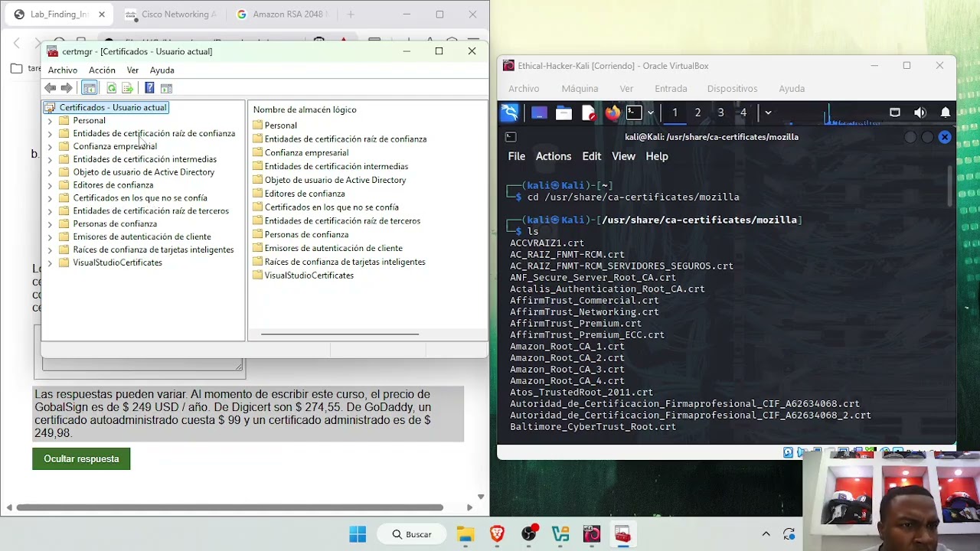980x551 pixels.
Task: Click the Buscar search box on the taskbar
Action: pos(412,534)
